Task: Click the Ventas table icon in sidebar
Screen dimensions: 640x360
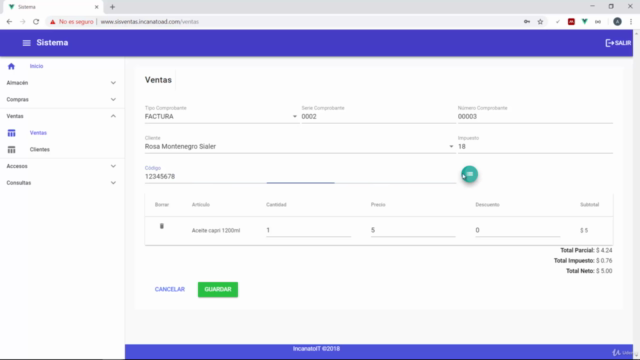Action: [11, 133]
